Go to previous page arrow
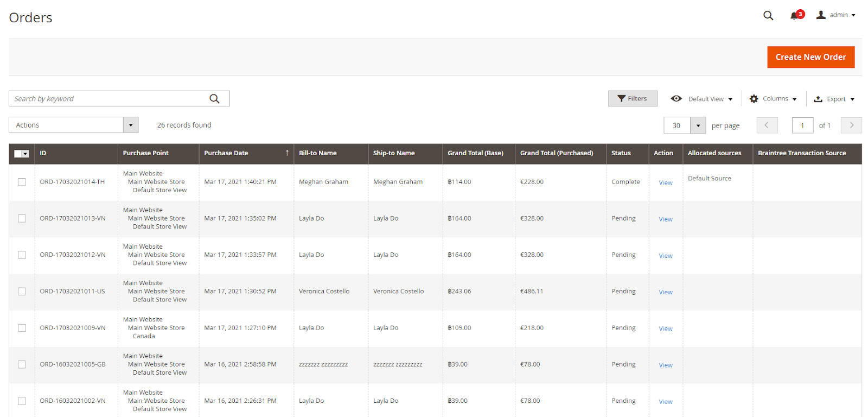868x417 pixels. pyautogui.click(x=767, y=125)
